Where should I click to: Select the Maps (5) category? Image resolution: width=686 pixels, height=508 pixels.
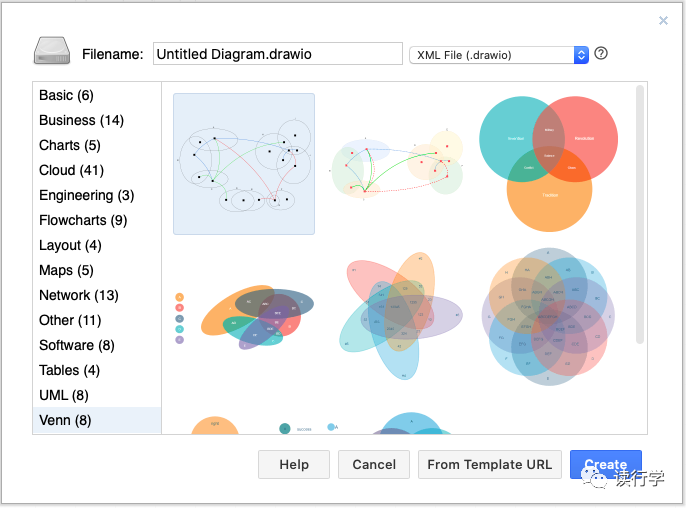coord(97,270)
